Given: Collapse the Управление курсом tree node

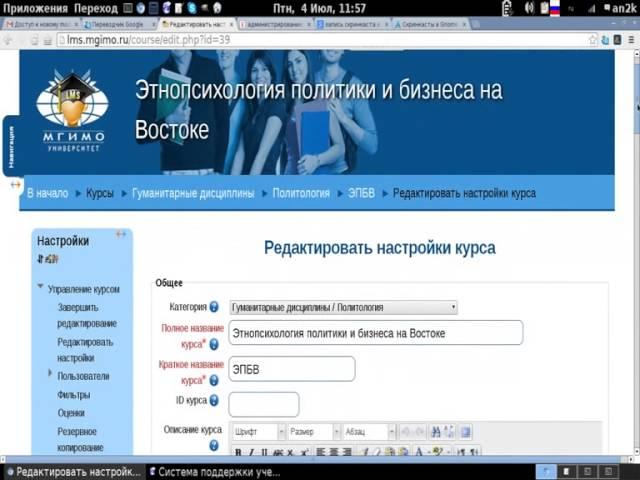Looking at the screenshot, I should [40, 286].
